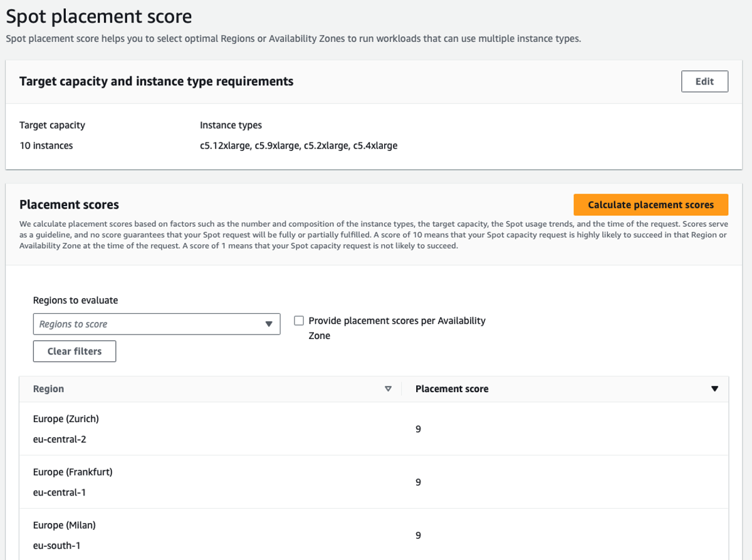The image size is (752, 560).
Task: Click the instance types list text
Action: tap(298, 145)
